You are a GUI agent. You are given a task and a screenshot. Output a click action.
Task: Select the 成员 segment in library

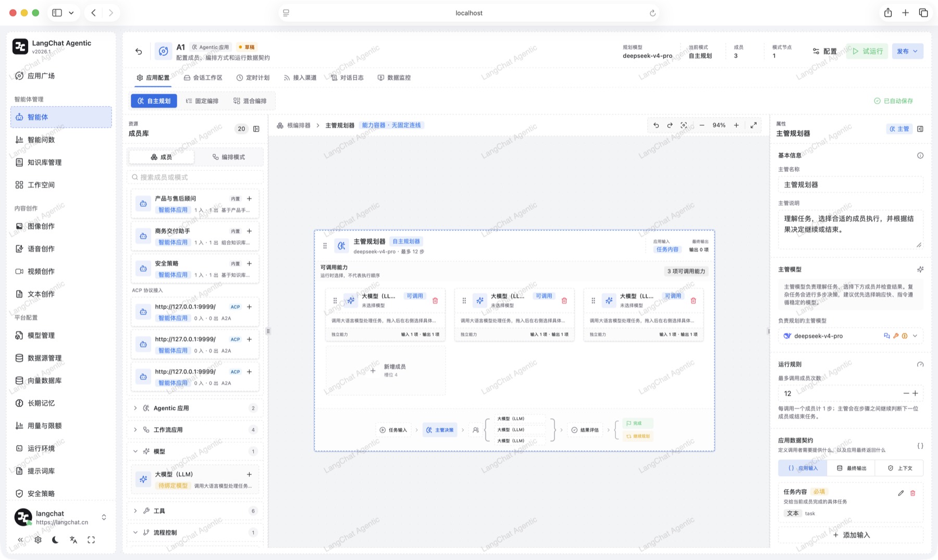[161, 157]
